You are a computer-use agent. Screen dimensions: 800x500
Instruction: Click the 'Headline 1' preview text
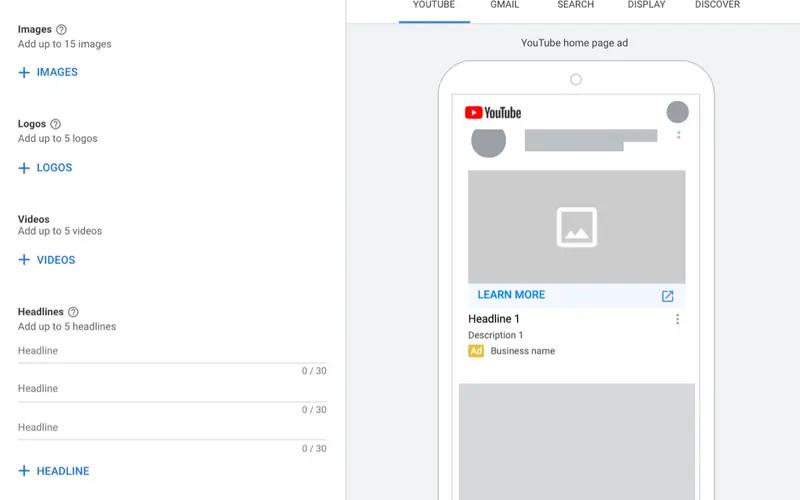click(x=494, y=319)
